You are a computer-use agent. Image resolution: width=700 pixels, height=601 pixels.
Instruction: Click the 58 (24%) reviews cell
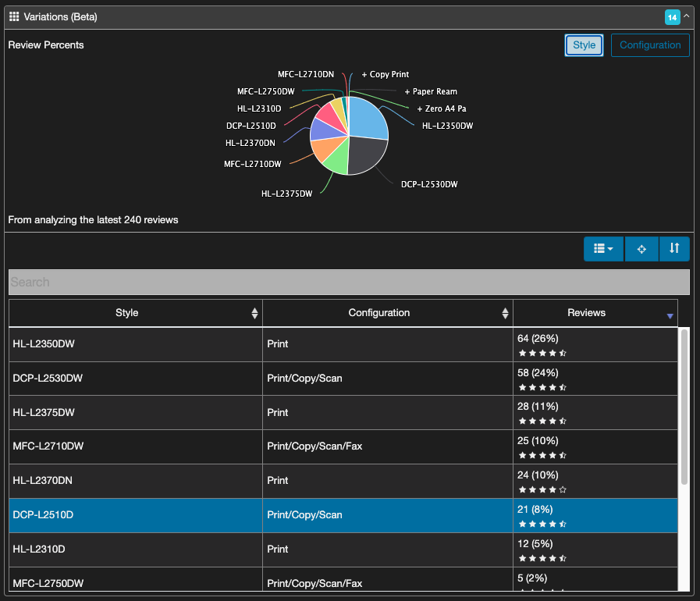[x=595, y=379]
